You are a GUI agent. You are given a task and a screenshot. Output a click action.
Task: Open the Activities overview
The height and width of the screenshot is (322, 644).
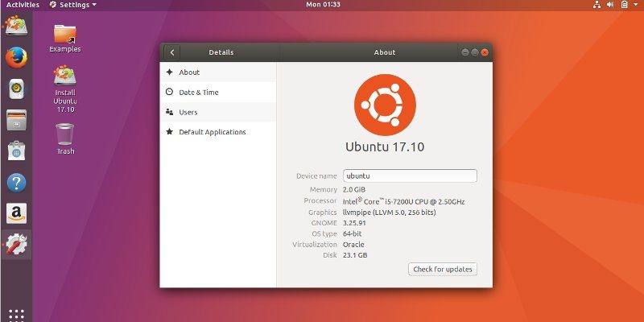(x=23, y=5)
